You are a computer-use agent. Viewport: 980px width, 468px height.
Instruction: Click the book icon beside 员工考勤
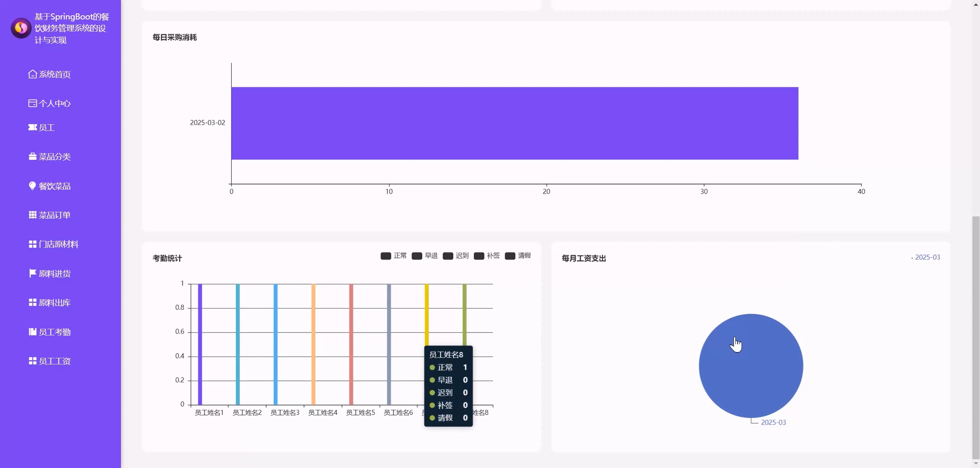point(32,332)
